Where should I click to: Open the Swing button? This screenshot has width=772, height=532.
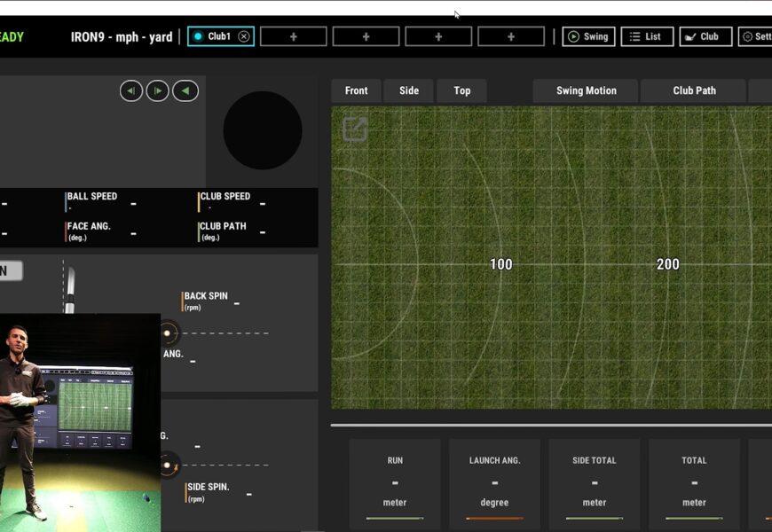click(588, 36)
